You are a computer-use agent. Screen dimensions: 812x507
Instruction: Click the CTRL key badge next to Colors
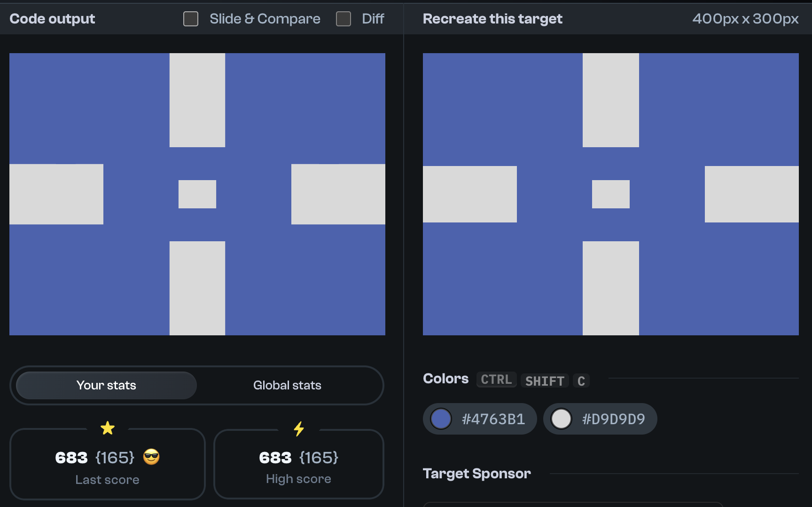point(496,380)
